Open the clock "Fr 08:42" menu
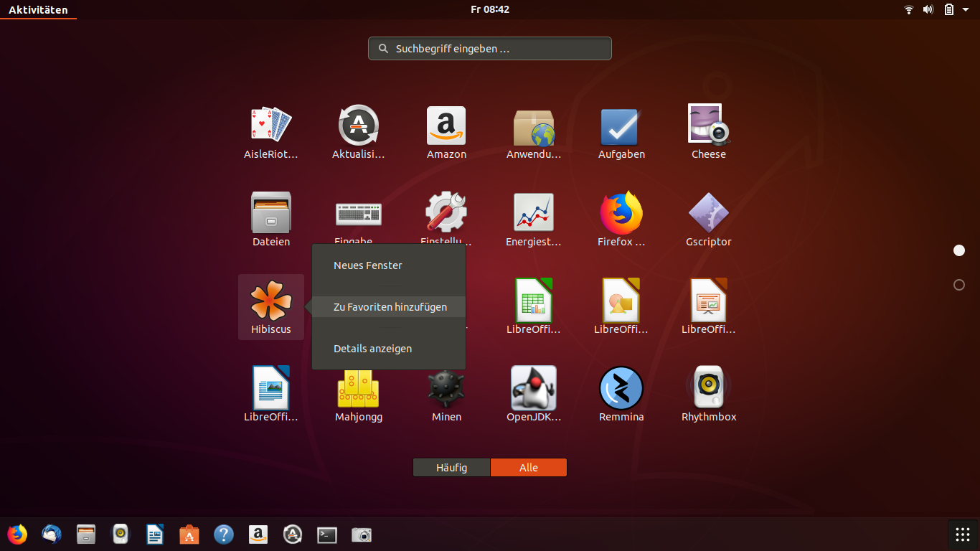 click(490, 9)
